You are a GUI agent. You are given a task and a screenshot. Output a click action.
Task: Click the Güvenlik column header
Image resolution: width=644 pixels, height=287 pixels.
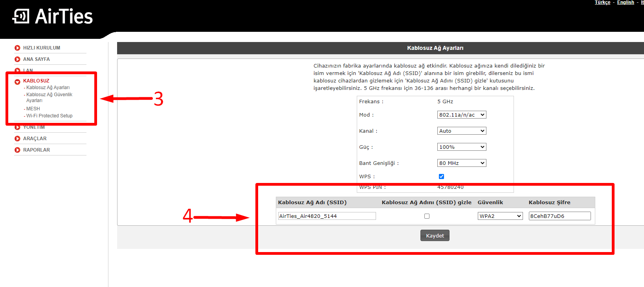coord(490,203)
